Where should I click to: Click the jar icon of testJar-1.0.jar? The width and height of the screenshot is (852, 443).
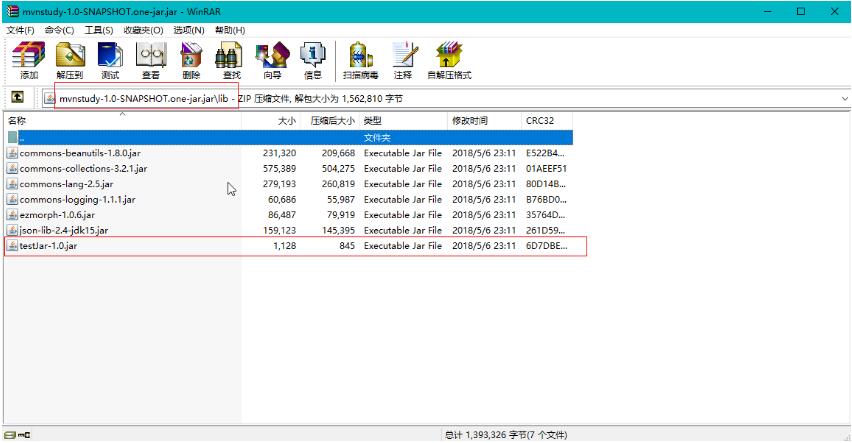click(12, 246)
